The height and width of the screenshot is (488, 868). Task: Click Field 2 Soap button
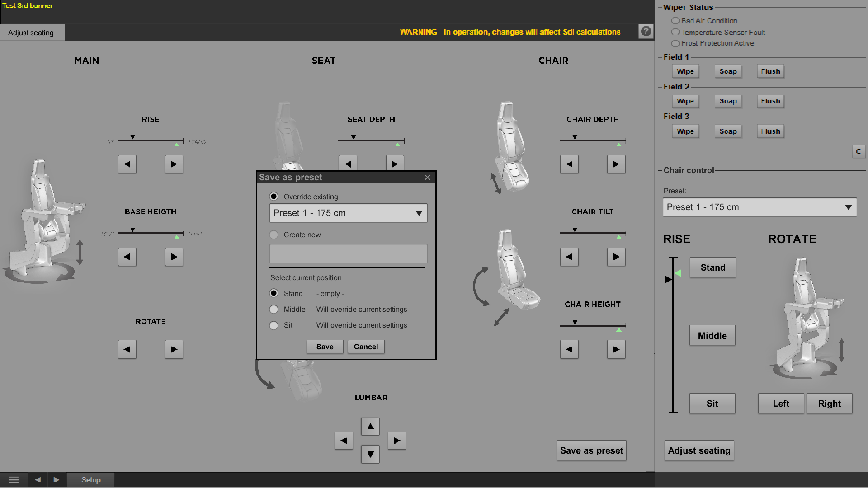(728, 101)
